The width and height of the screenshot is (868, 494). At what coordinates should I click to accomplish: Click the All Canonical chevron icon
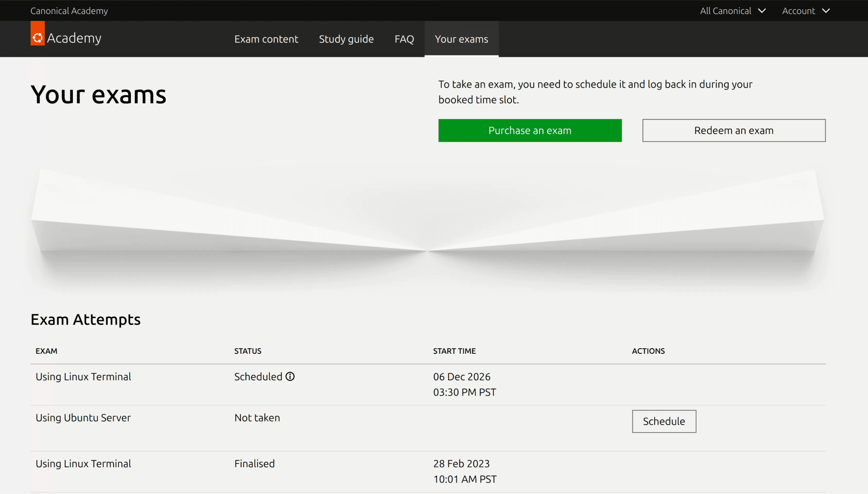pyautogui.click(x=762, y=11)
